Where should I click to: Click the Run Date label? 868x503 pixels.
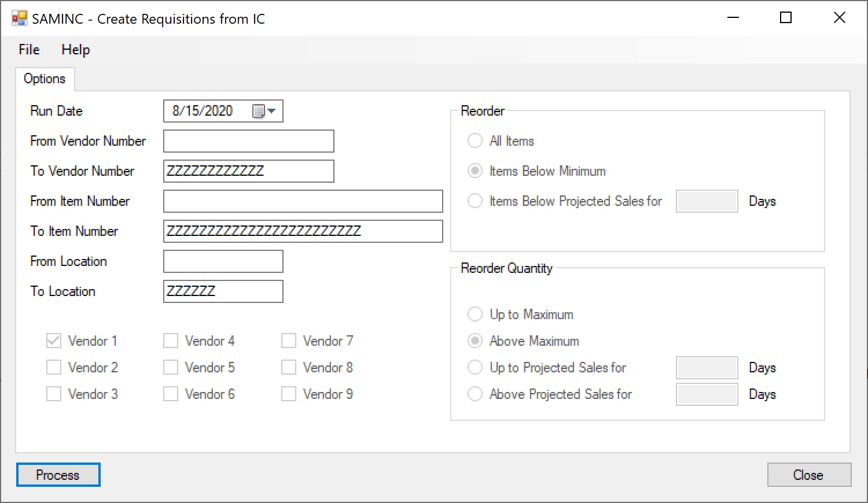56,111
